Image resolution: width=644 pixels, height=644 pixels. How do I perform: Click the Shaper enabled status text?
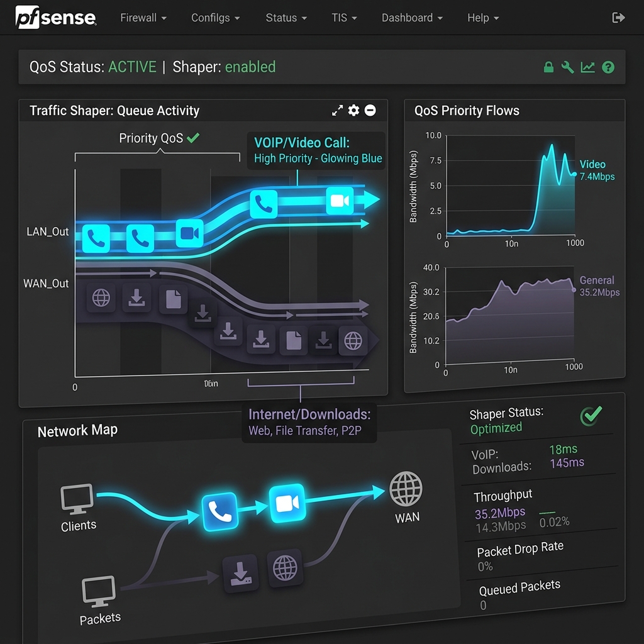point(250,67)
